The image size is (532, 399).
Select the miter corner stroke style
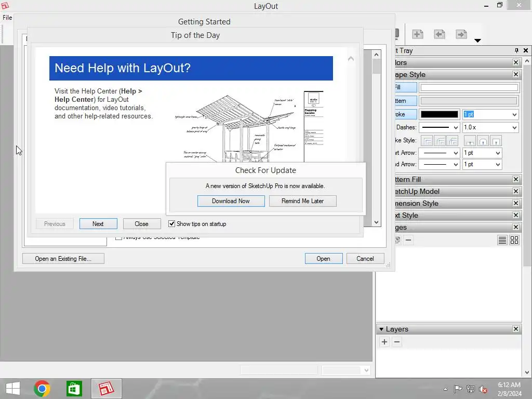(x=427, y=140)
